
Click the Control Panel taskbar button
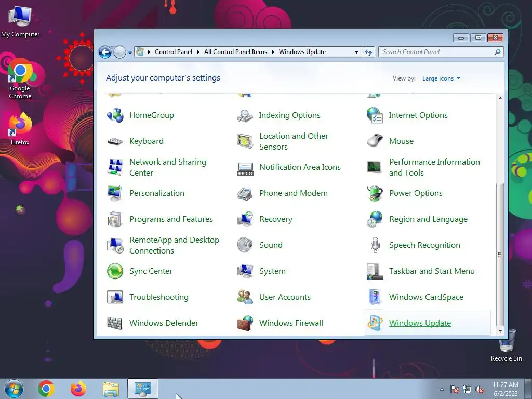point(143,389)
